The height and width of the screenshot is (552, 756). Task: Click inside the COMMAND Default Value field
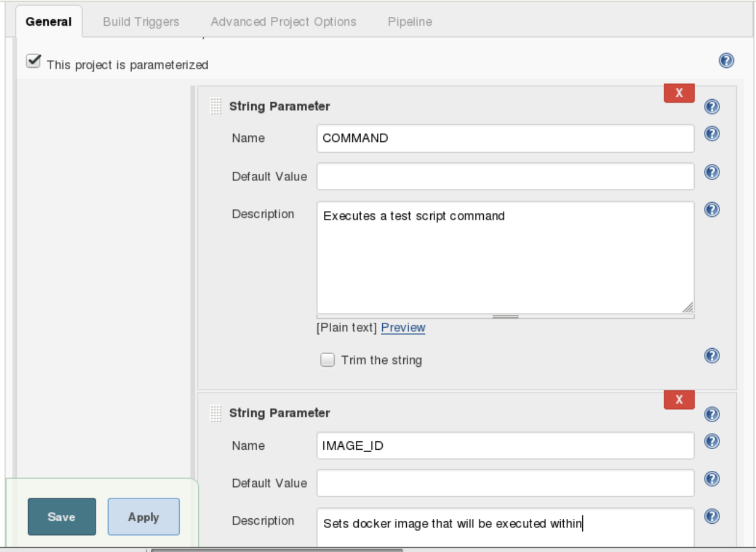tap(505, 176)
